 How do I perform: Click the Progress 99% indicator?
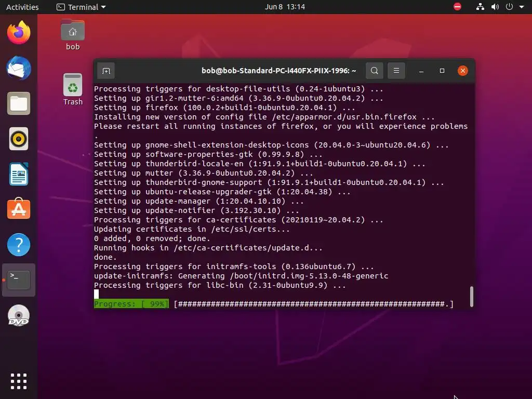click(131, 304)
